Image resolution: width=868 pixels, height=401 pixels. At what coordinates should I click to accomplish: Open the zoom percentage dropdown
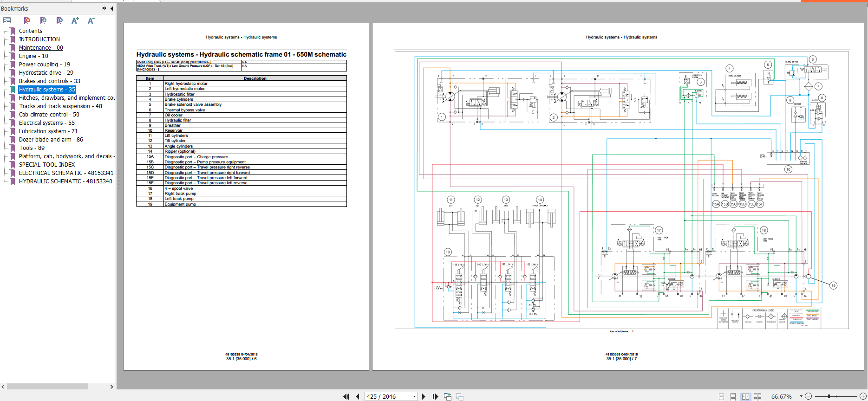point(801,396)
